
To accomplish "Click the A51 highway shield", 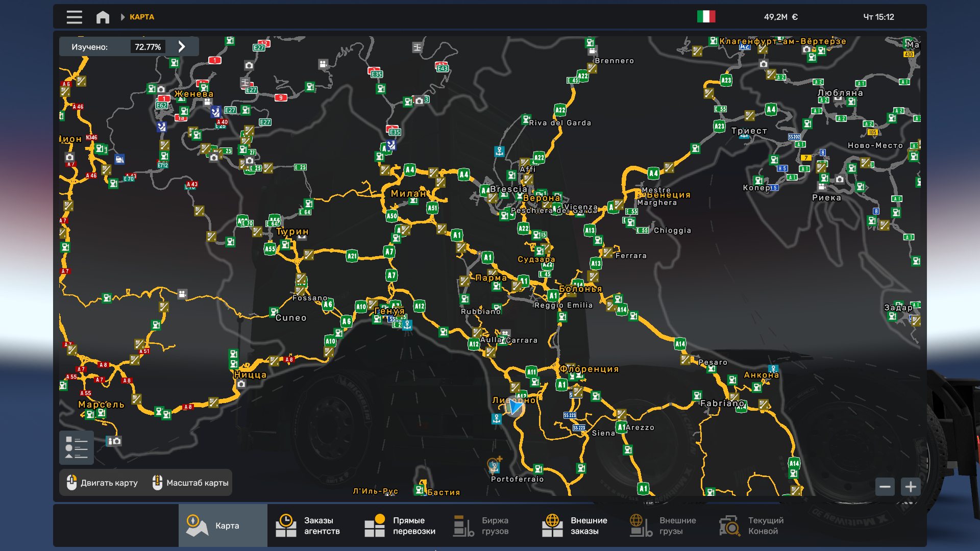I will (x=432, y=208).
